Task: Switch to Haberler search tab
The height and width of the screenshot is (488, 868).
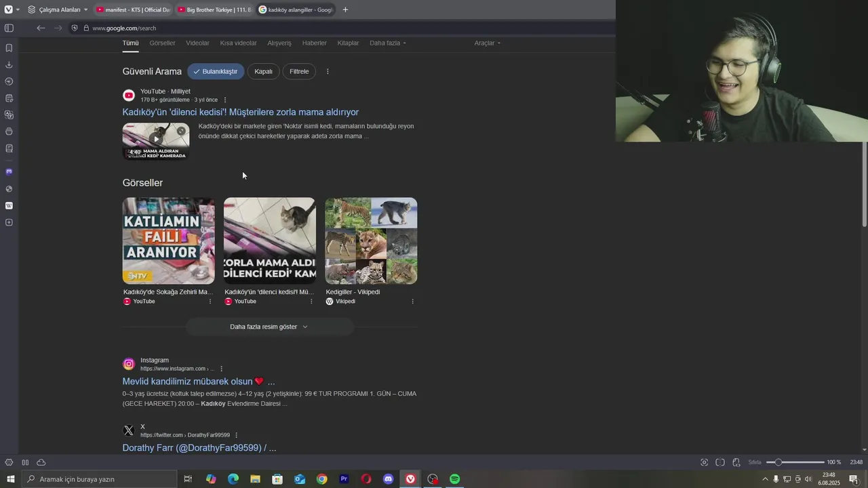Action: pyautogui.click(x=314, y=43)
